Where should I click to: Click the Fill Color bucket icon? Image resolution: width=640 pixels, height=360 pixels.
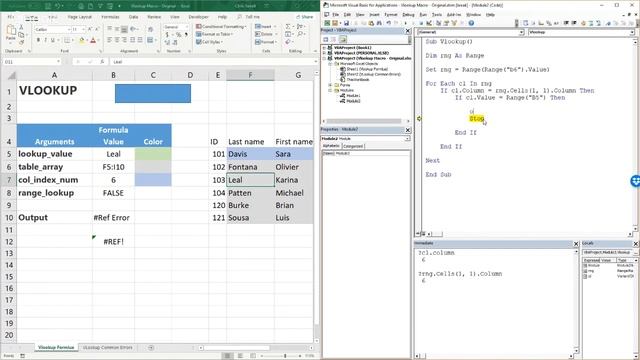[82, 40]
